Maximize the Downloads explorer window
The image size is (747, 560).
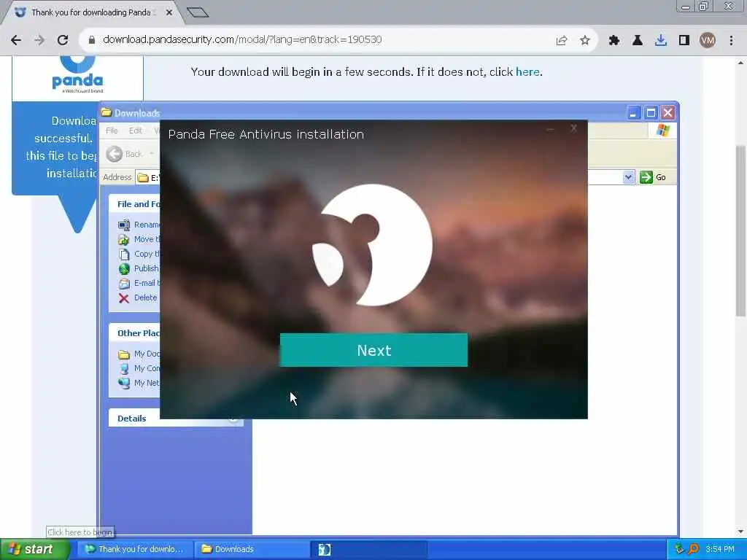(x=651, y=113)
